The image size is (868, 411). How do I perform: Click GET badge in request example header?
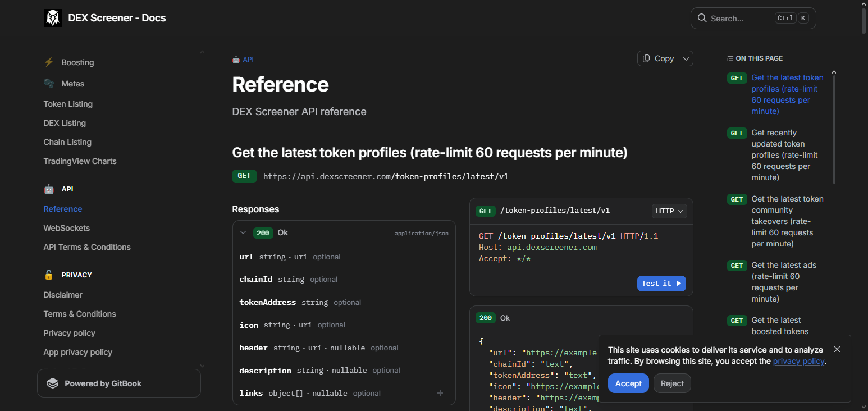pyautogui.click(x=486, y=211)
